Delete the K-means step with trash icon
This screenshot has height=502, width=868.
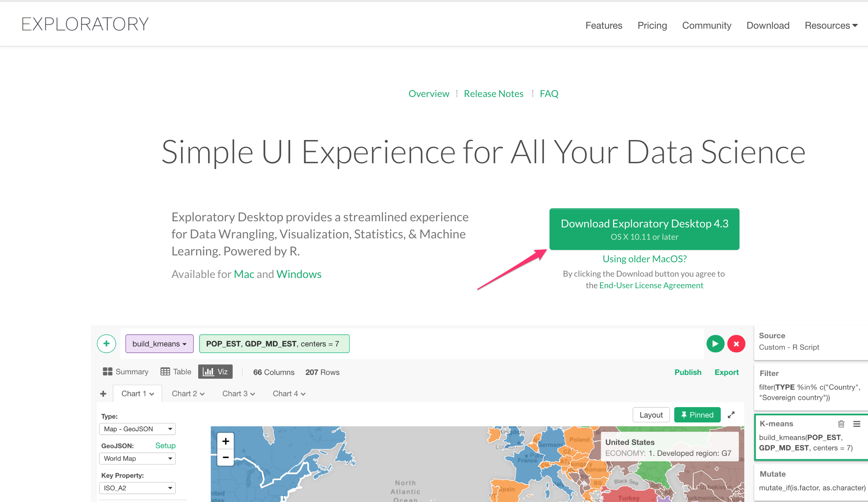point(841,424)
